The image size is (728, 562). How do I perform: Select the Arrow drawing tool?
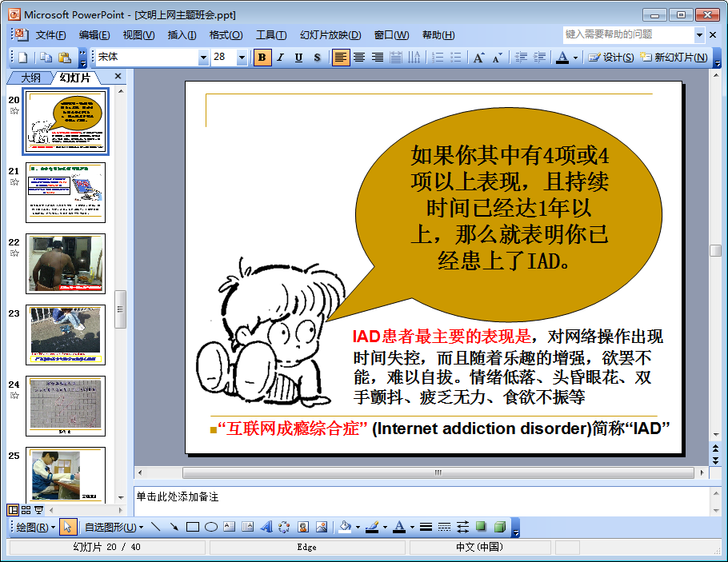point(174,527)
